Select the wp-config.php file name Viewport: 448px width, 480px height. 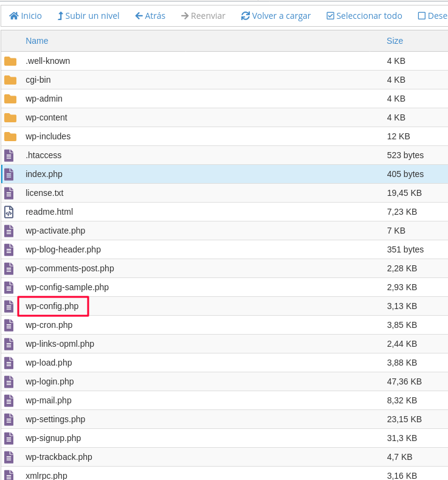coord(52,306)
